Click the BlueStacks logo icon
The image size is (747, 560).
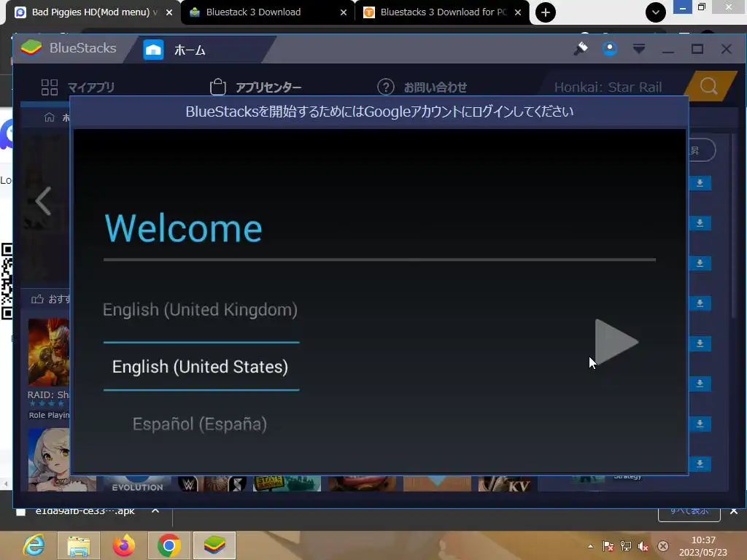31,48
